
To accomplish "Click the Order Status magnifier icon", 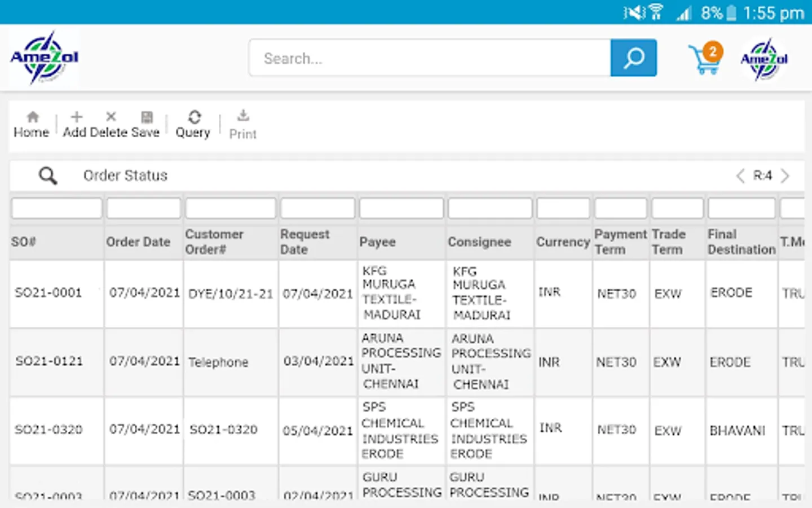I will coord(48,176).
